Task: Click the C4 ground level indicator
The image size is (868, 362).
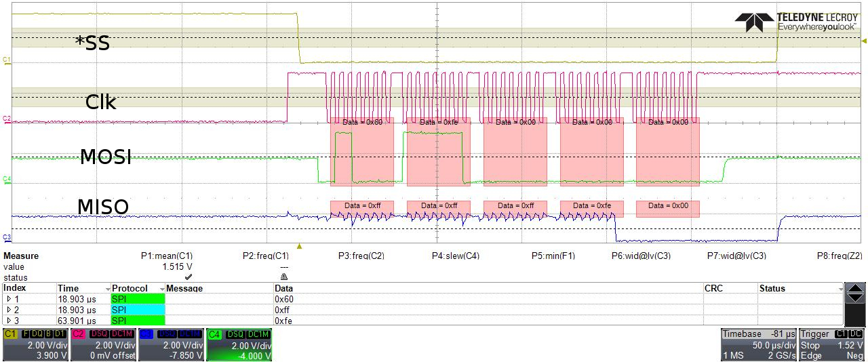Action: pyautogui.click(x=7, y=179)
